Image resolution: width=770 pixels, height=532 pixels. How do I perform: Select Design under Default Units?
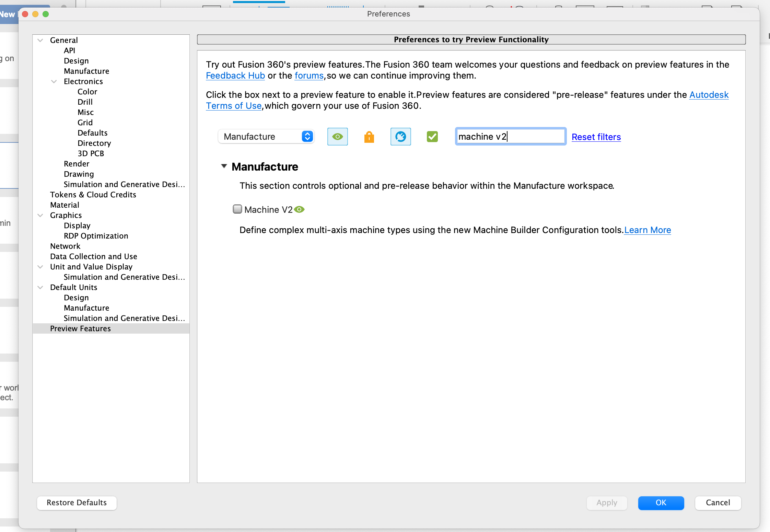pyautogui.click(x=76, y=298)
